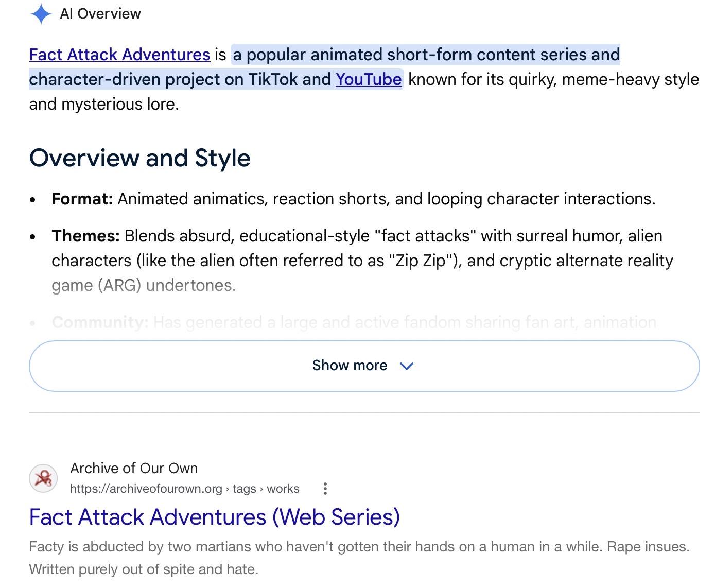Click the highlighted popular animated short-form passage
This screenshot has height=588, width=715.
pyautogui.click(x=324, y=67)
